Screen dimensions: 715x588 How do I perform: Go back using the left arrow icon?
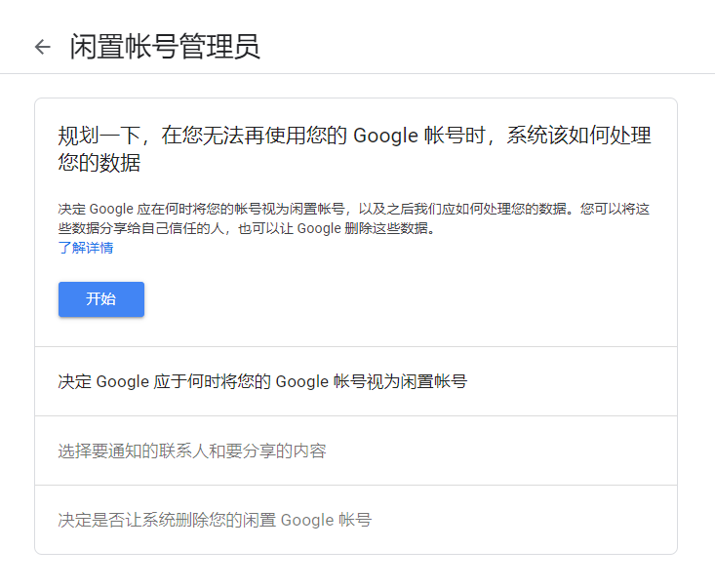click(x=43, y=47)
